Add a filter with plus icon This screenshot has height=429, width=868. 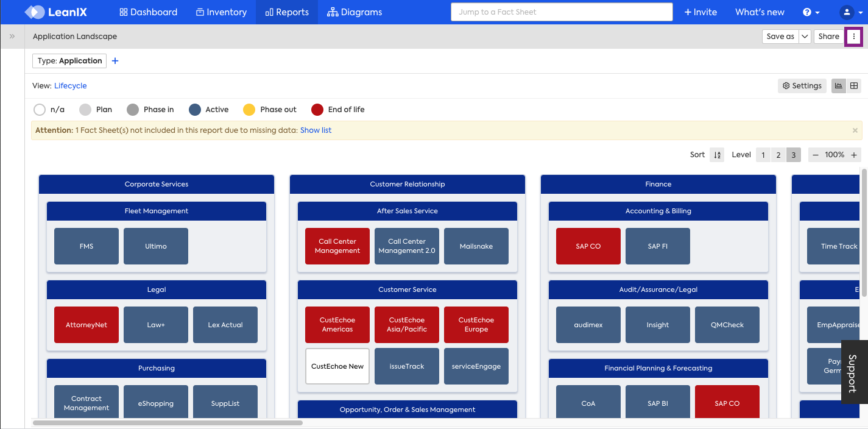[115, 61]
